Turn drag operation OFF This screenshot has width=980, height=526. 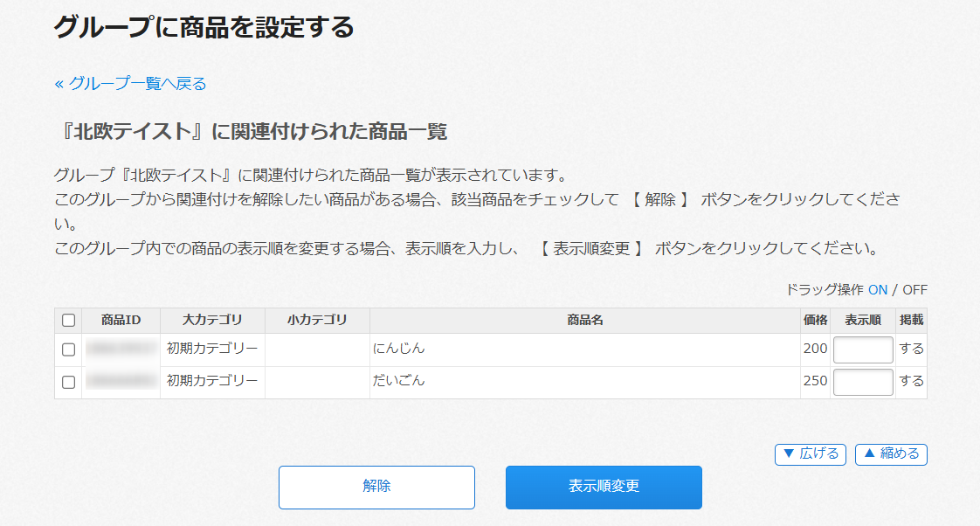point(914,290)
